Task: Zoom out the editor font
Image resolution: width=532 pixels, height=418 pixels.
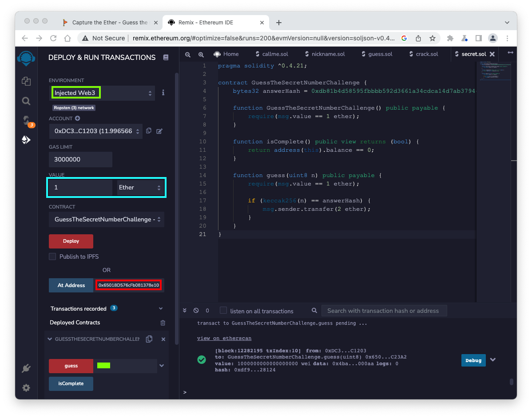Action: click(x=188, y=54)
